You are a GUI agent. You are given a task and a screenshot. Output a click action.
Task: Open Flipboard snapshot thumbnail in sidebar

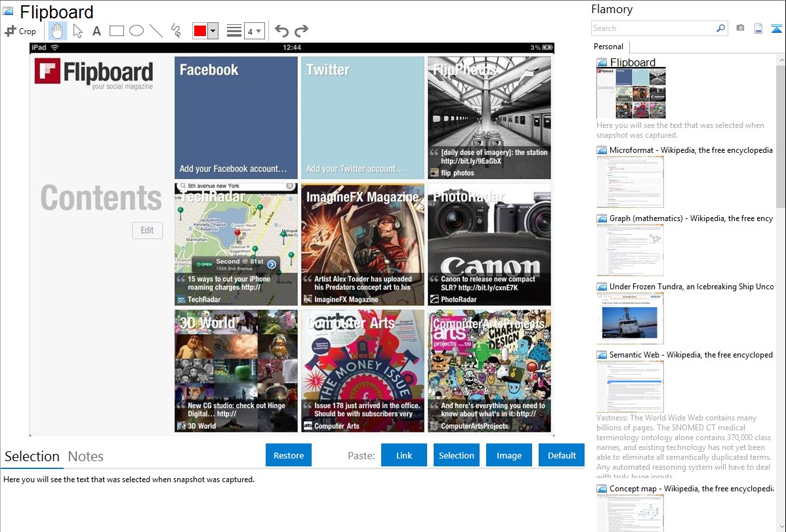coord(631,93)
